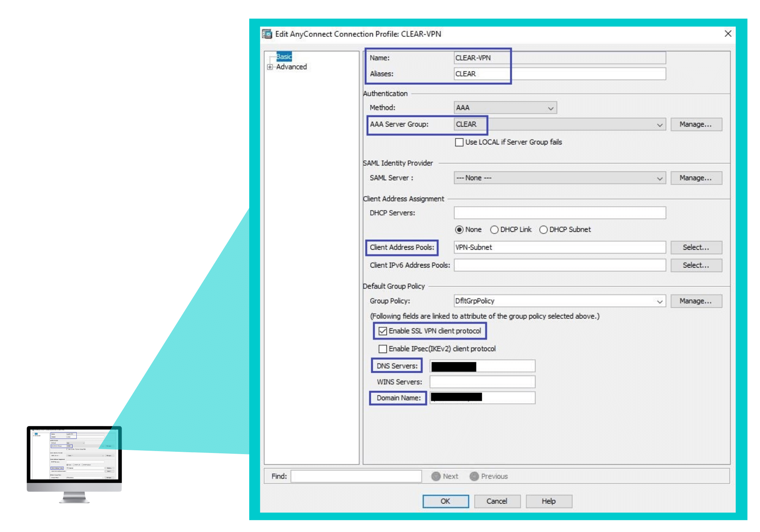Click inside the Find input field

click(355, 476)
